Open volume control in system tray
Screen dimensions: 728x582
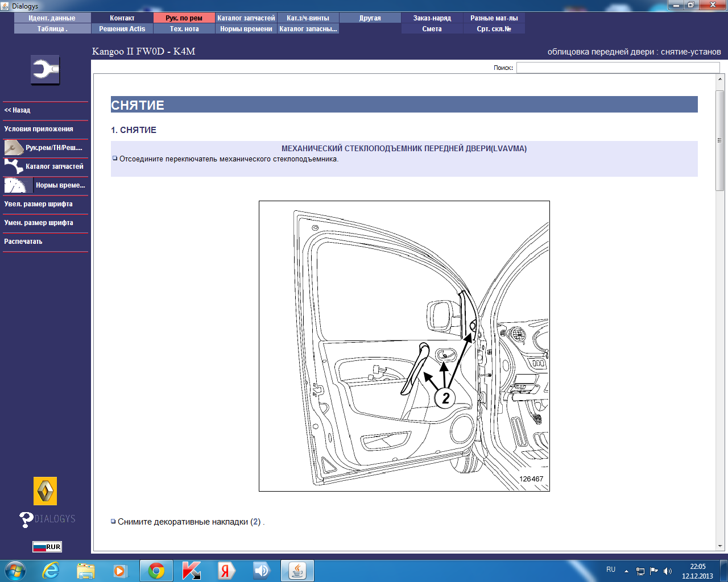coord(668,571)
